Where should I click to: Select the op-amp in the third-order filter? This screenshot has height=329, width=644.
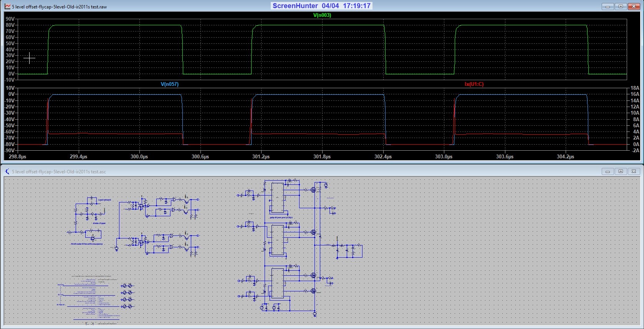pos(93,239)
